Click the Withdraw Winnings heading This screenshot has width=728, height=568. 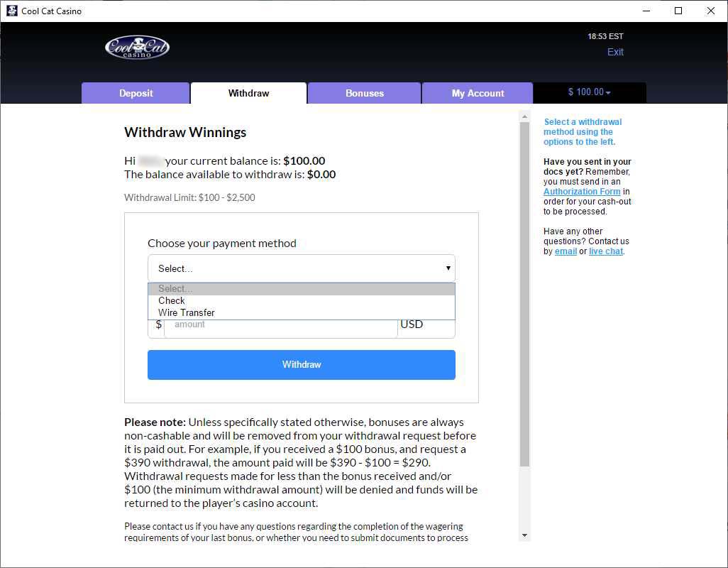pyautogui.click(x=185, y=132)
